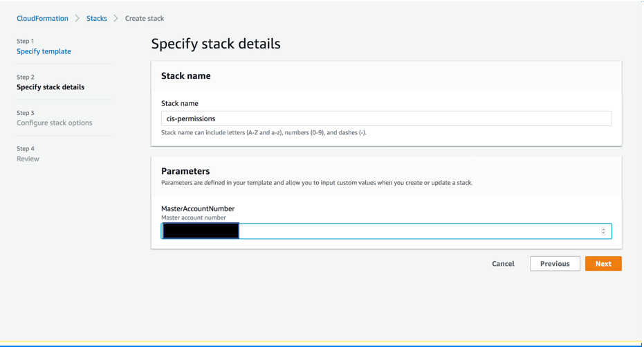Select the Specify stack details heading
The width and height of the screenshot is (644, 347).
tap(216, 44)
